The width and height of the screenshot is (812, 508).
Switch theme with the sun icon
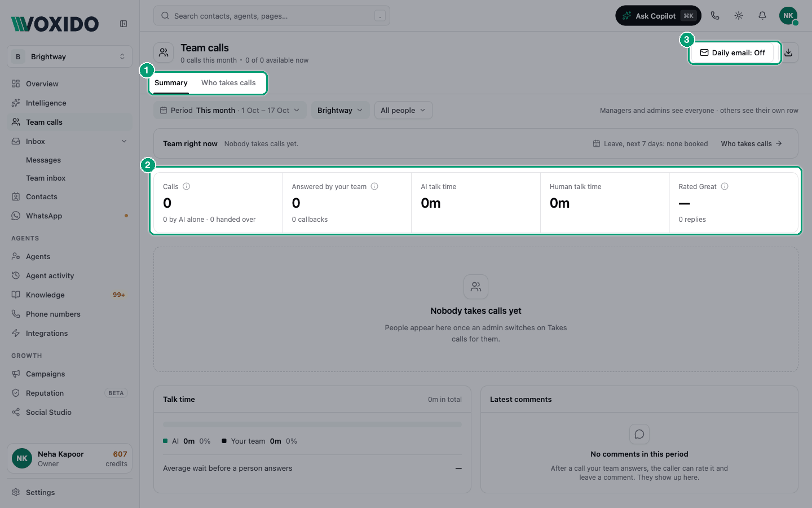(x=739, y=16)
